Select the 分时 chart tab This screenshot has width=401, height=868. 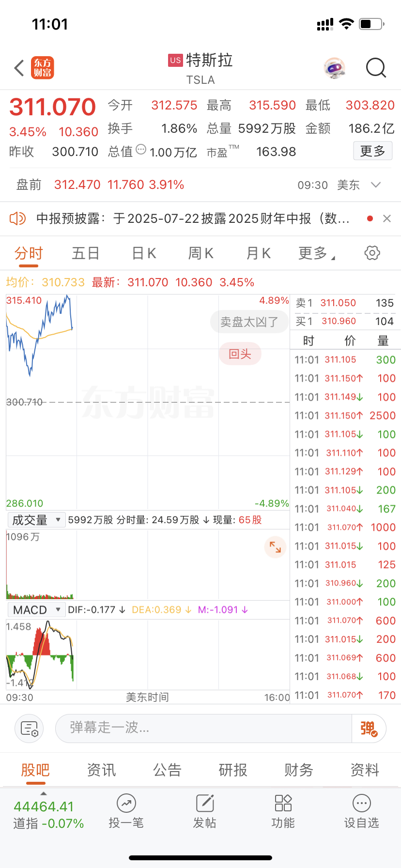(29, 253)
